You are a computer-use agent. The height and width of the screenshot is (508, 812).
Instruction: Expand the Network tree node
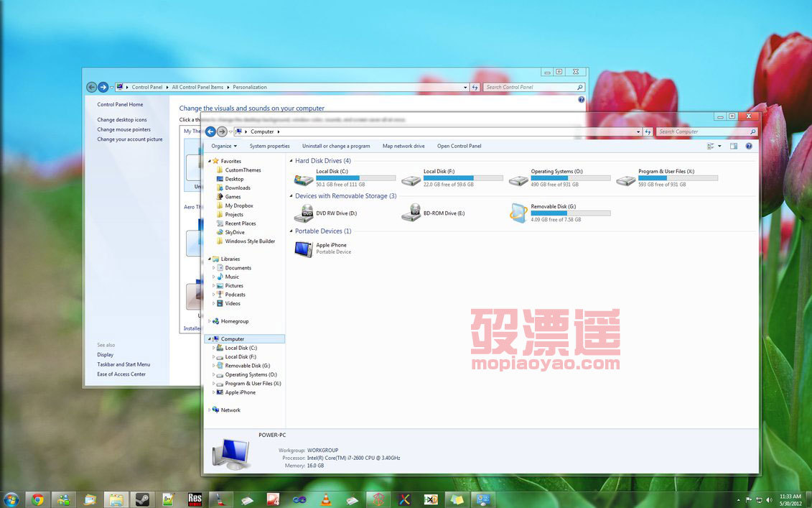tap(209, 410)
